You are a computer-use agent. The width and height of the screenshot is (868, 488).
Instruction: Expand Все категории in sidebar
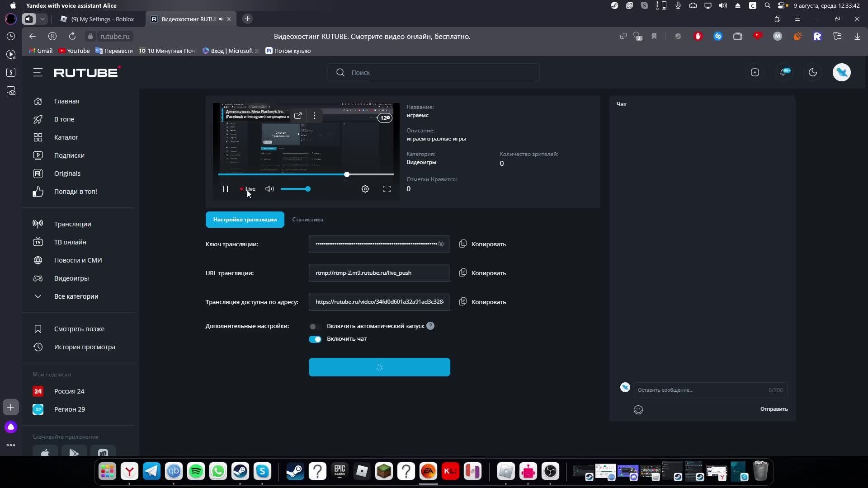tap(76, 296)
